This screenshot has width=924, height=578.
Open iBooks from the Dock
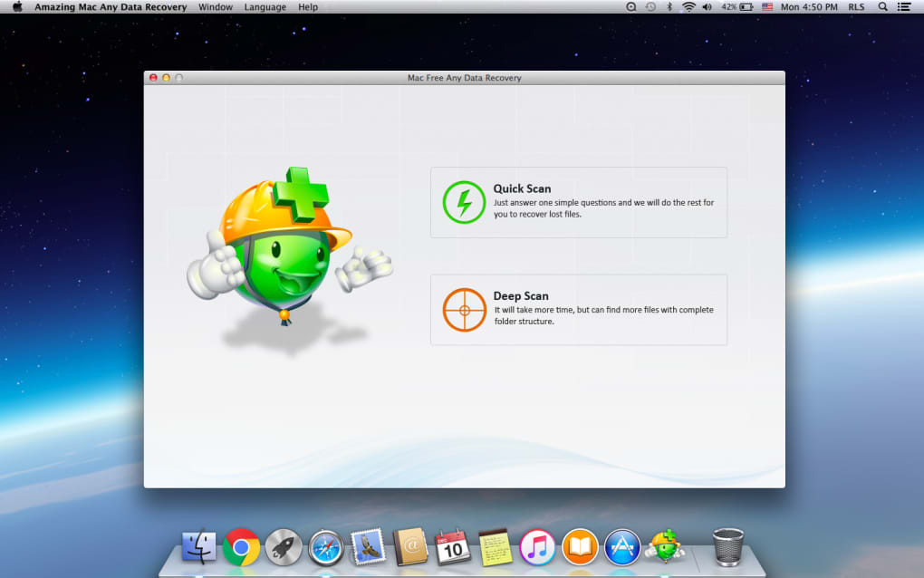(x=580, y=547)
